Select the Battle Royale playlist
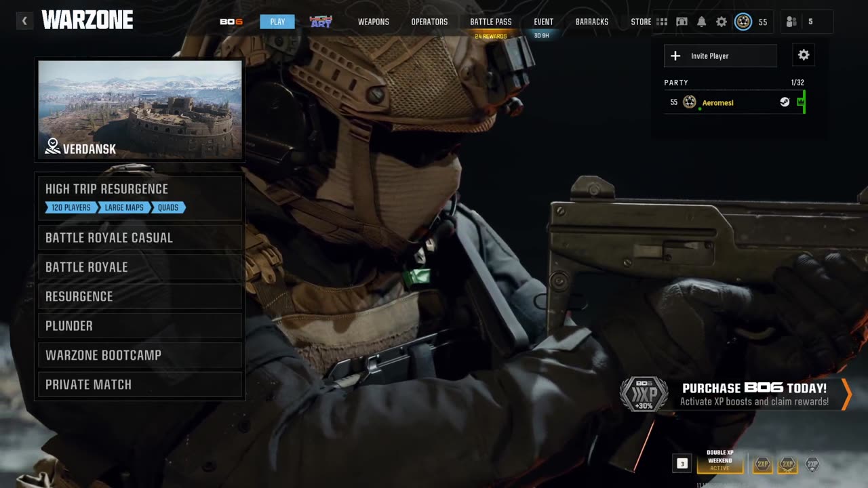The height and width of the screenshot is (488, 868). [140, 267]
